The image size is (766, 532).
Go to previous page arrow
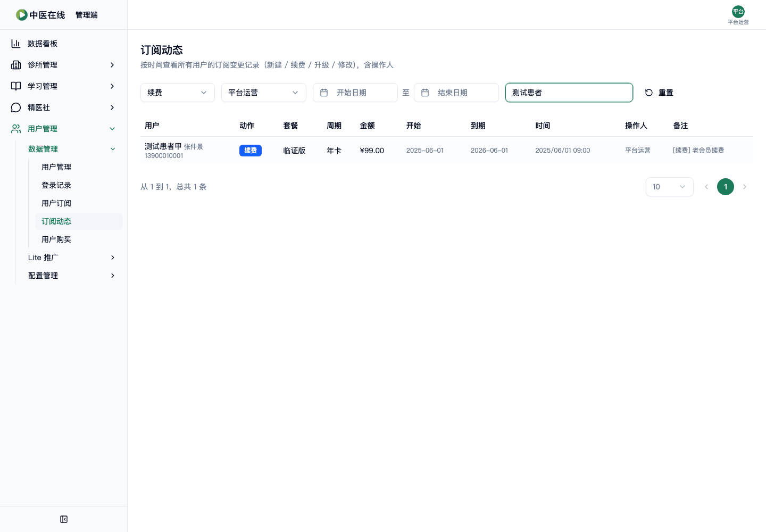706,187
